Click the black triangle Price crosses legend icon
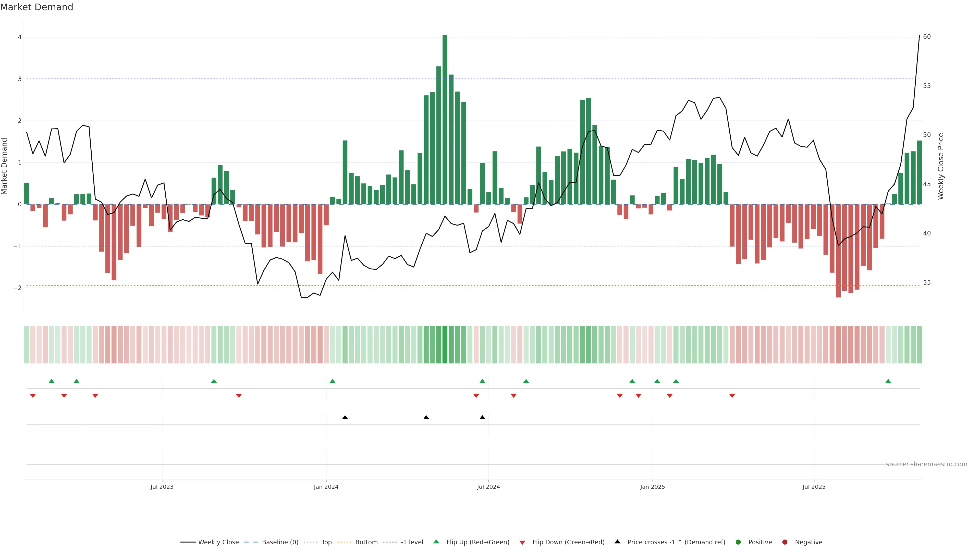Image resolution: width=980 pixels, height=551 pixels. point(617,542)
